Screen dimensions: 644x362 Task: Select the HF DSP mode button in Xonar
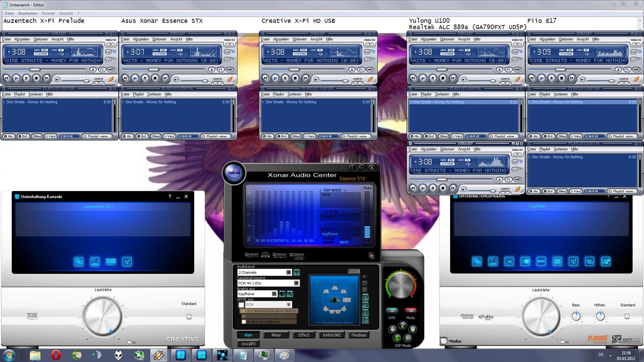click(397, 338)
